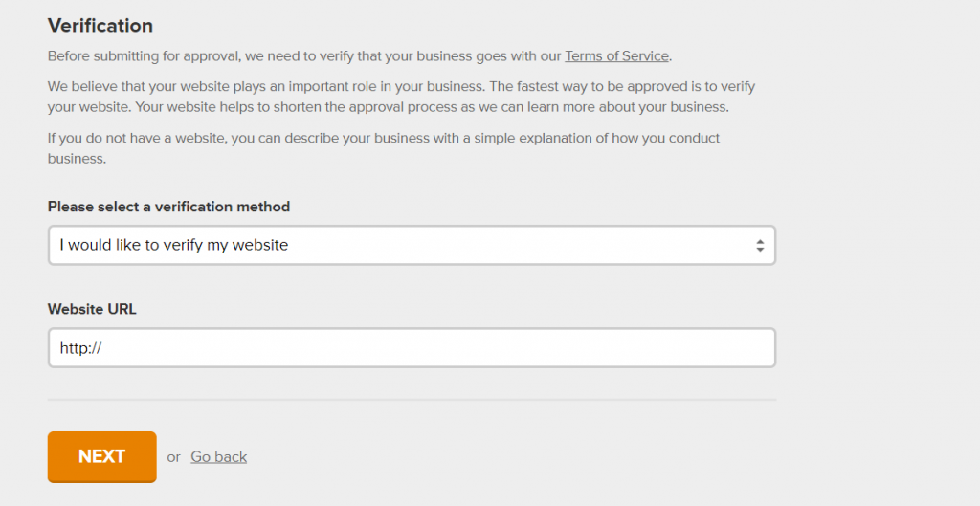980x506 pixels.
Task: Click the lone 'business.' word ending the paragraph
Action: tap(77, 159)
